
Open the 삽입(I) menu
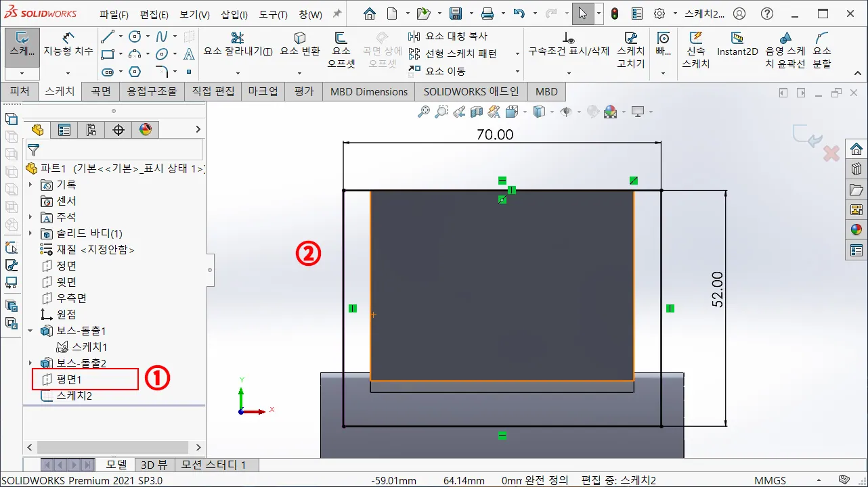[234, 14]
